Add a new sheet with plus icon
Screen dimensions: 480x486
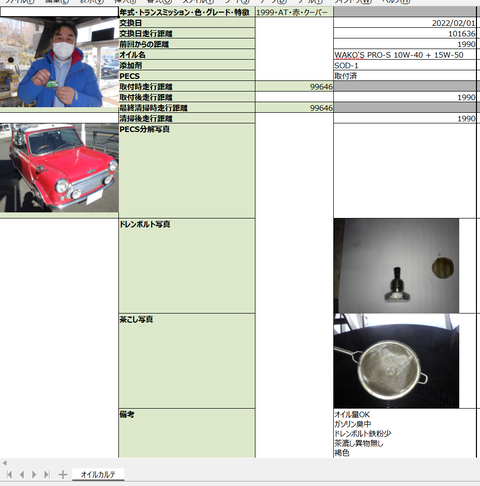(63, 474)
